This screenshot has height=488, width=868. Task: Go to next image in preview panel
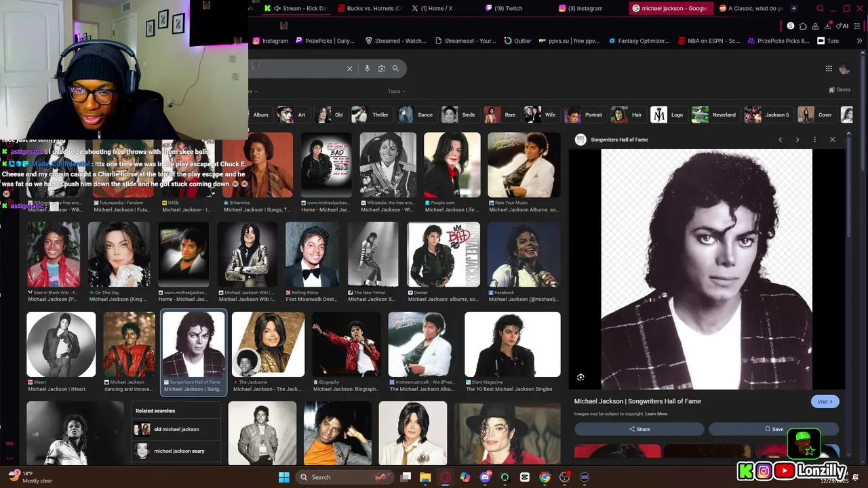click(797, 140)
